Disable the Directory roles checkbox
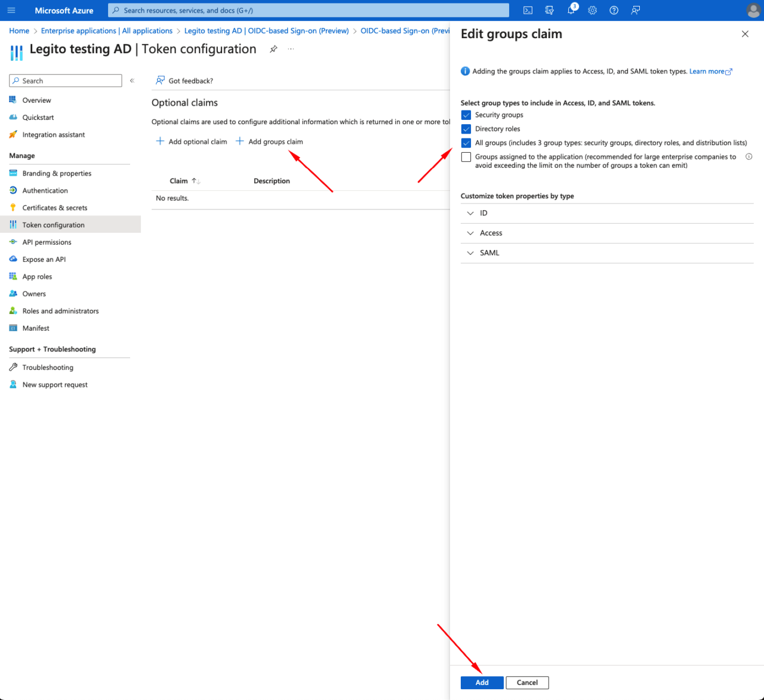This screenshot has width=764, height=700. tap(466, 129)
